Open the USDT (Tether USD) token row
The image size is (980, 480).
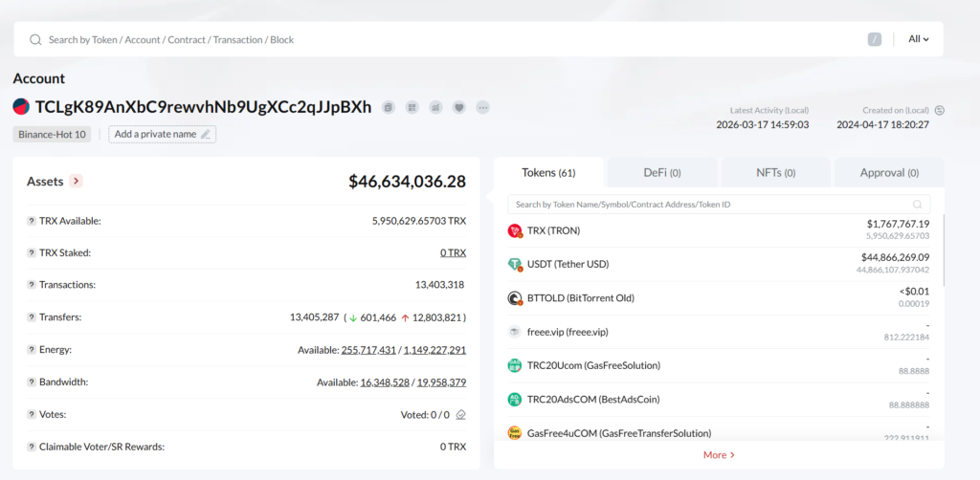[x=568, y=264]
